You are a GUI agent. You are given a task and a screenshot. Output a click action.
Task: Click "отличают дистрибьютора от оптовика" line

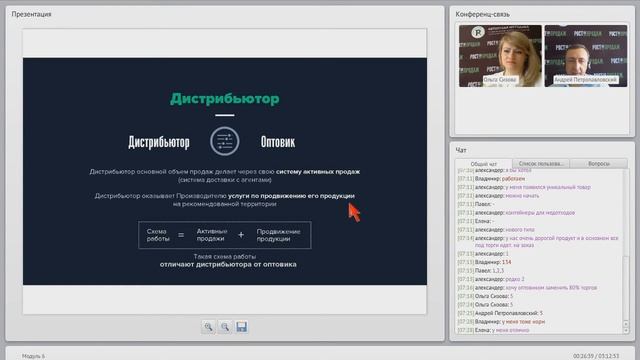228,264
